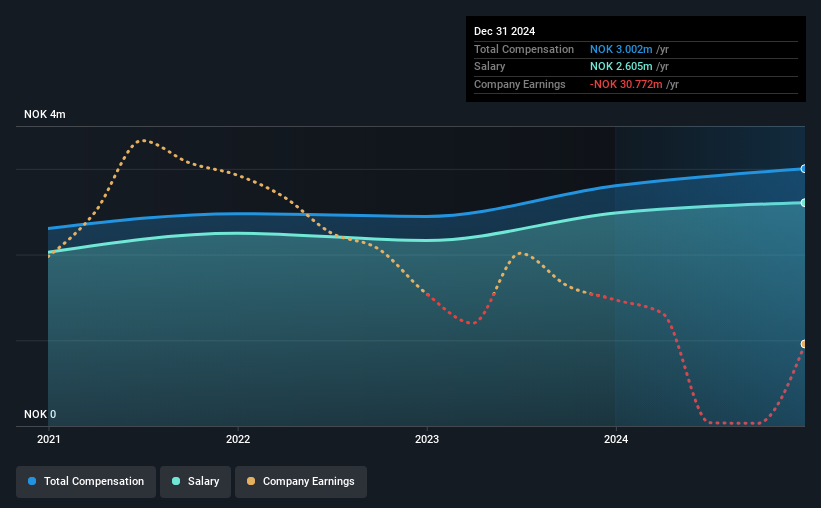Viewport: 821px width, 508px height.
Task: Select the Company Earnings endpoint marker on the chart
Action: pyautogui.click(x=804, y=344)
